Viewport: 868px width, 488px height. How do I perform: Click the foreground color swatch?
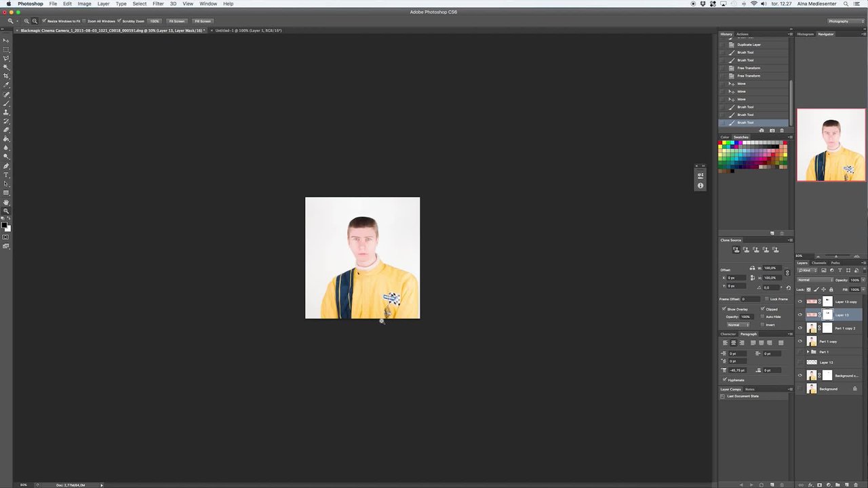click(4, 225)
